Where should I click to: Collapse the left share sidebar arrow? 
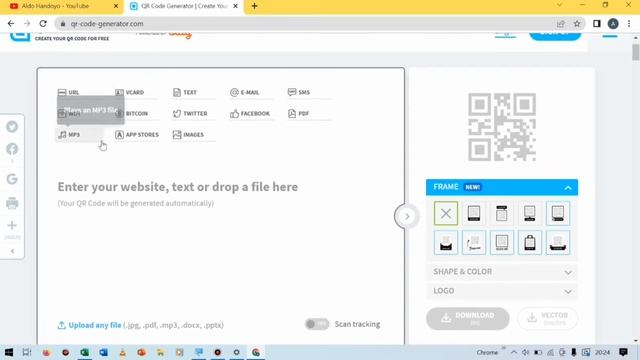(12, 251)
